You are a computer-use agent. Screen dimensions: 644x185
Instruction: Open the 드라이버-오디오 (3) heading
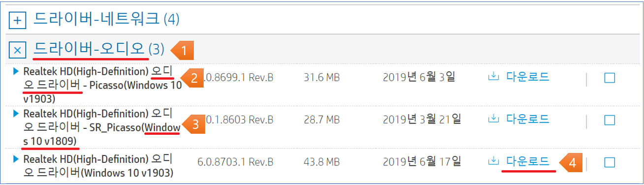[x=98, y=49]
